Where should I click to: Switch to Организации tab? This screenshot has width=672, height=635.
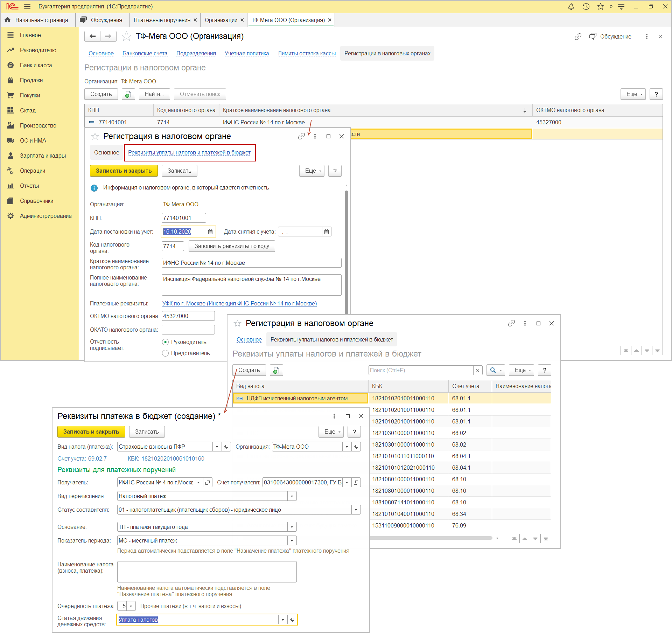(221, 20)
